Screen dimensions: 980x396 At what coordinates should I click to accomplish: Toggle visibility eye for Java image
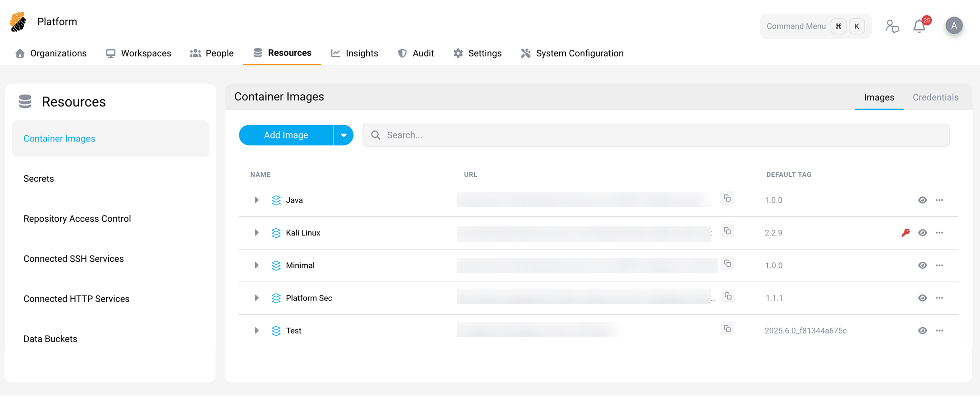click(922, 200)
